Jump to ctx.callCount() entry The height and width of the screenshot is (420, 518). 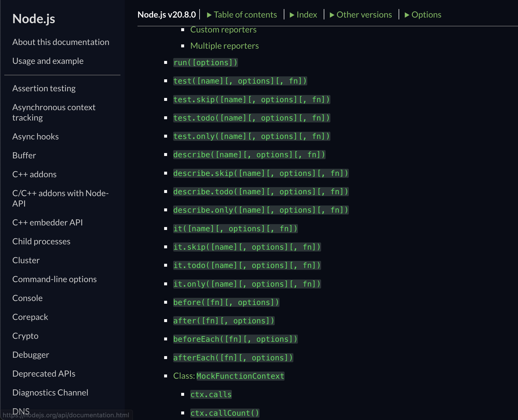point(225,413)
